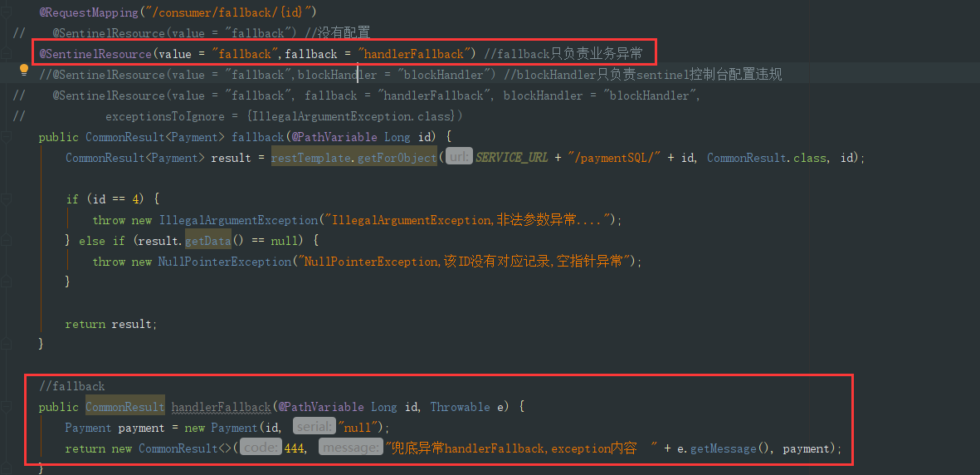Click the 'getForObject' method call
Viewport: 980px width, 475px height.
(397, 159)
